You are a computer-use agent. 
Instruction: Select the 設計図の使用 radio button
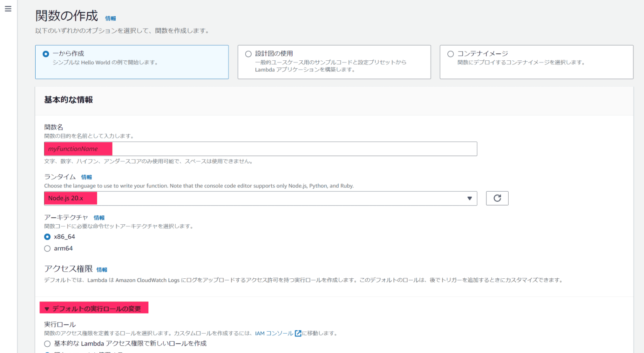click(x=248, y=53)
